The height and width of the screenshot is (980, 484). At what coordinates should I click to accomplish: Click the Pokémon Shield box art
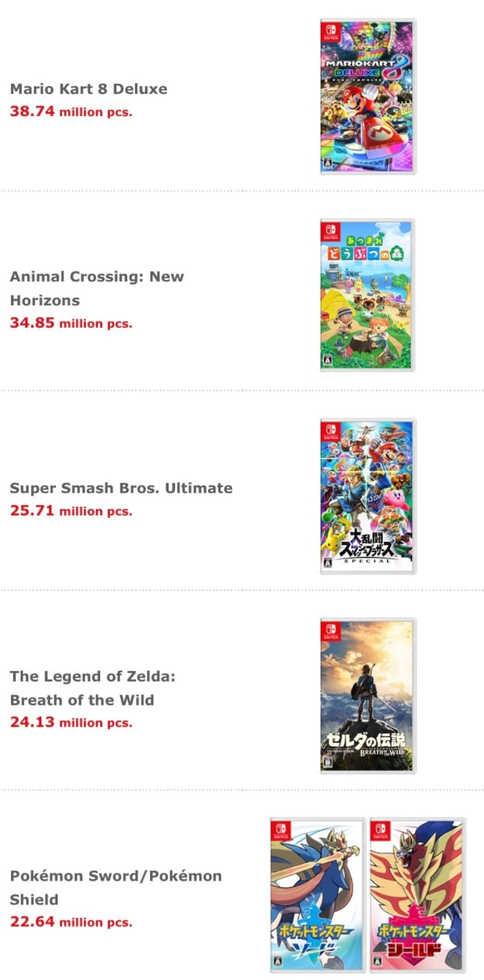click(418, 895)
